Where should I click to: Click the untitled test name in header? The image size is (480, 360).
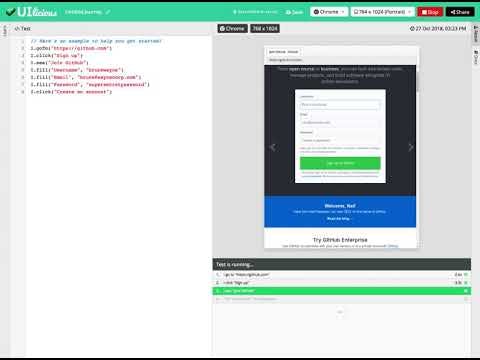click(x=83, y=12)
